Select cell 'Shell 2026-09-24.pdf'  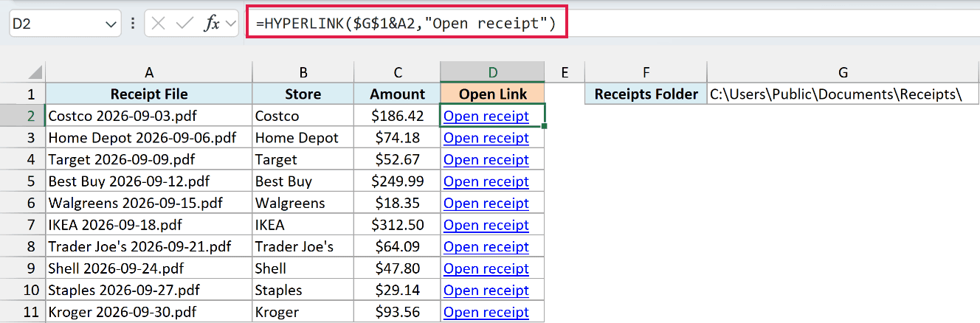point(148,268)
